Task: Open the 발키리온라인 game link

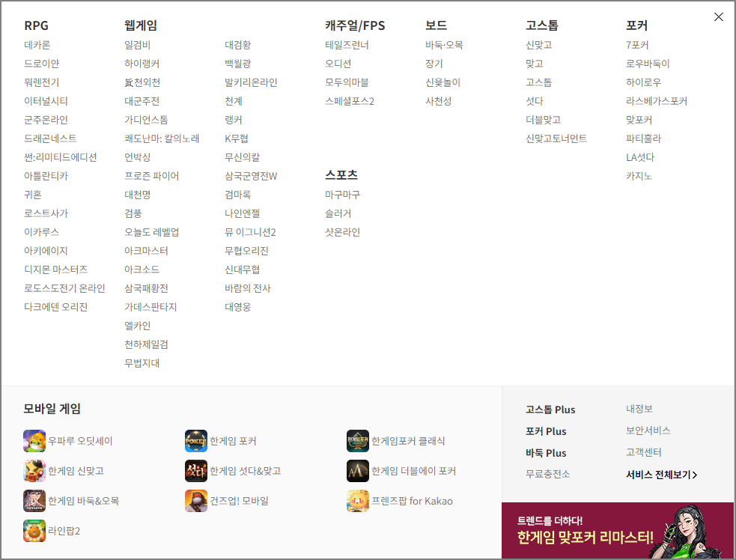Action: click(x=251, y=82)
